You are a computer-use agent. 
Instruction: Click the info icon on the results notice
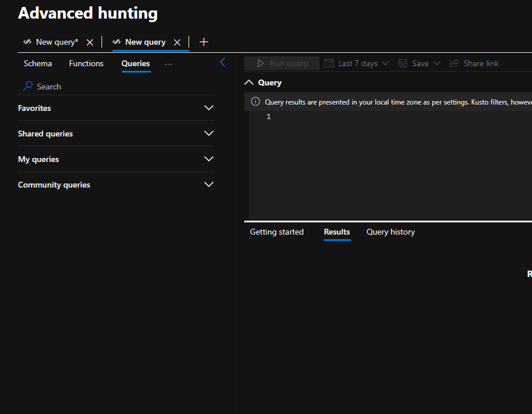pos(255,101)
